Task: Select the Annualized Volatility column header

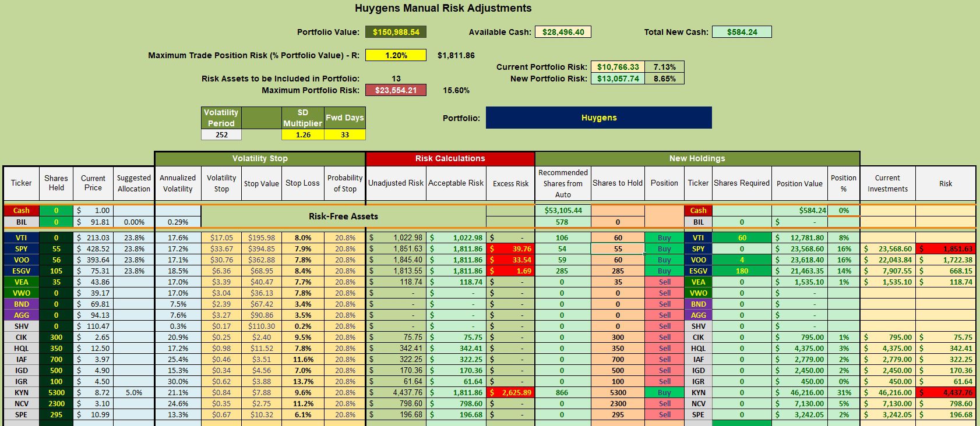Action: 178,183
